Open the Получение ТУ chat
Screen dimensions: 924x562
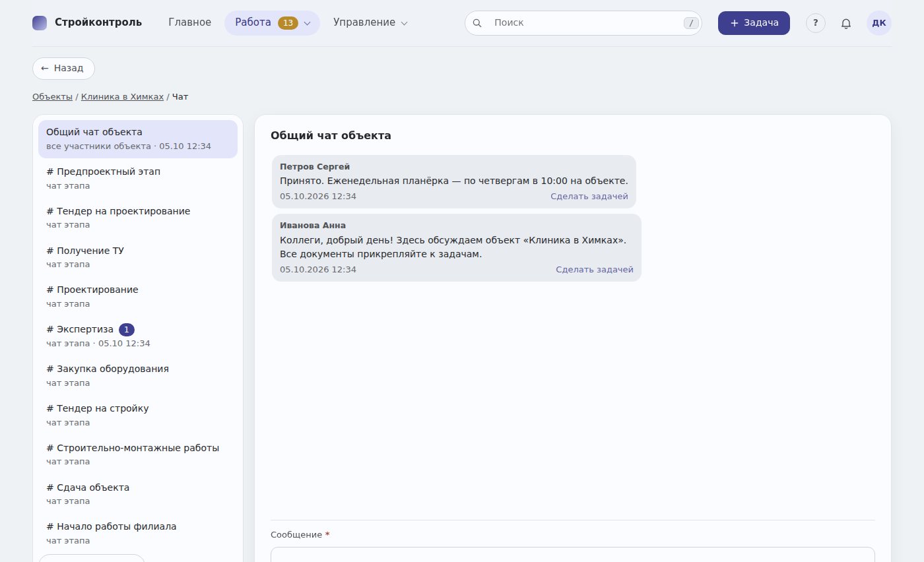coord(138,257)
